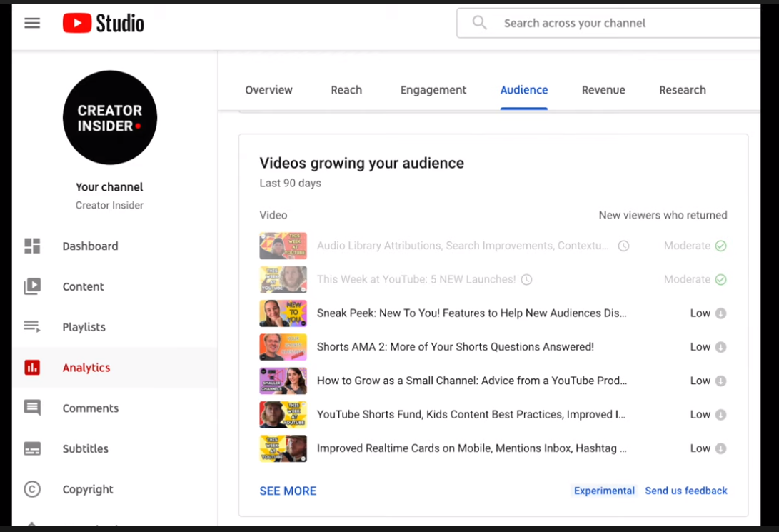
Task: Open the Revenue tab
Action: click(603, 90)
